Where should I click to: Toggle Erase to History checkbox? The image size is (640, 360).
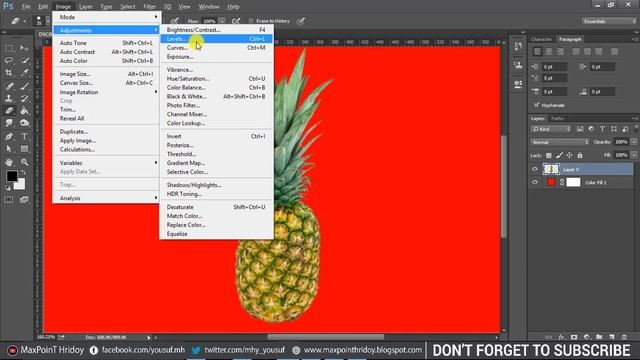(x=251, y=21)
